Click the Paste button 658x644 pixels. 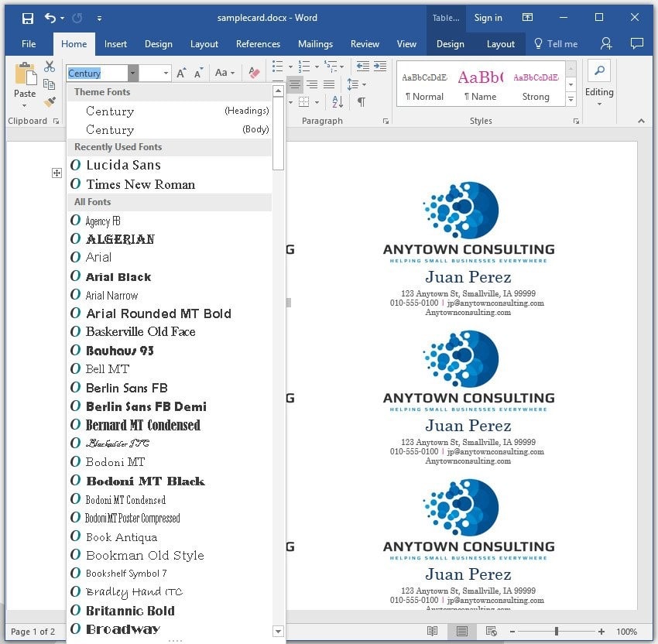25,84
